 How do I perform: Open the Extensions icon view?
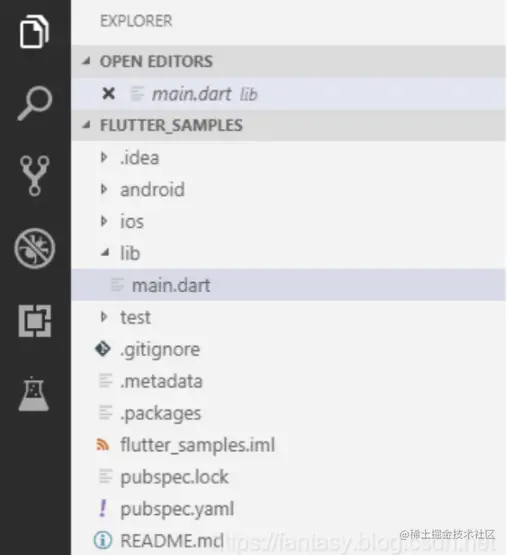pyautogui.click(x=35, y=321)
